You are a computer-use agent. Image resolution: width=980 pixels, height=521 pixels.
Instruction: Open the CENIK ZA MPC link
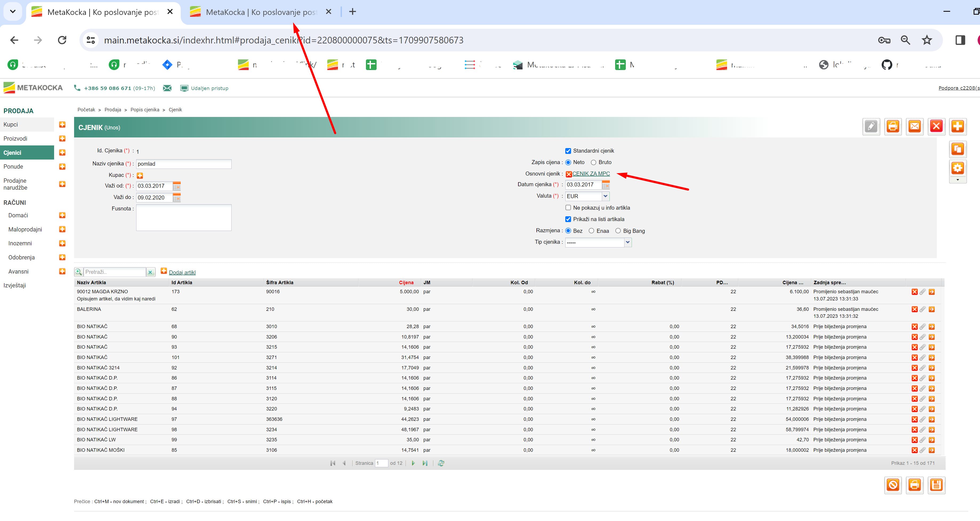coord(591,173)
